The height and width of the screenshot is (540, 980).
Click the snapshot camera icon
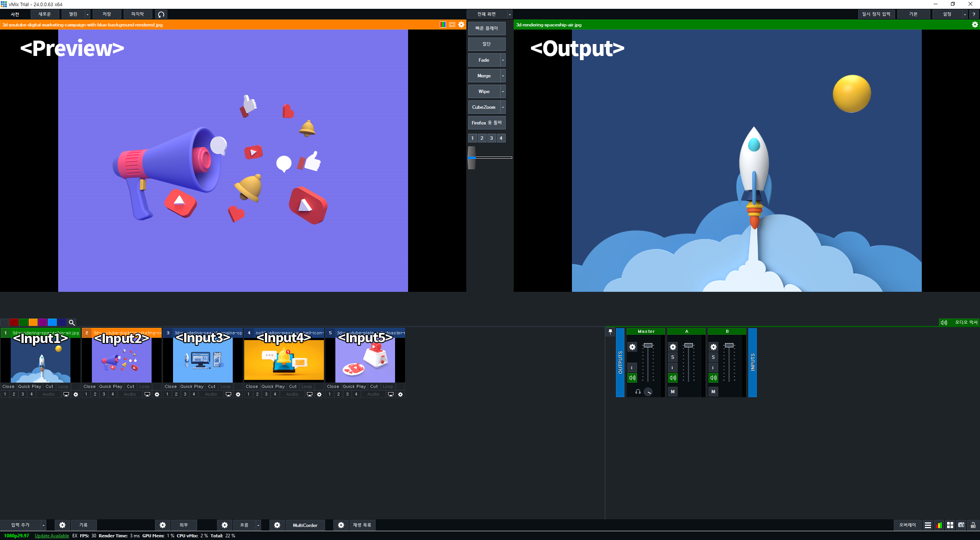pos(961,525)
